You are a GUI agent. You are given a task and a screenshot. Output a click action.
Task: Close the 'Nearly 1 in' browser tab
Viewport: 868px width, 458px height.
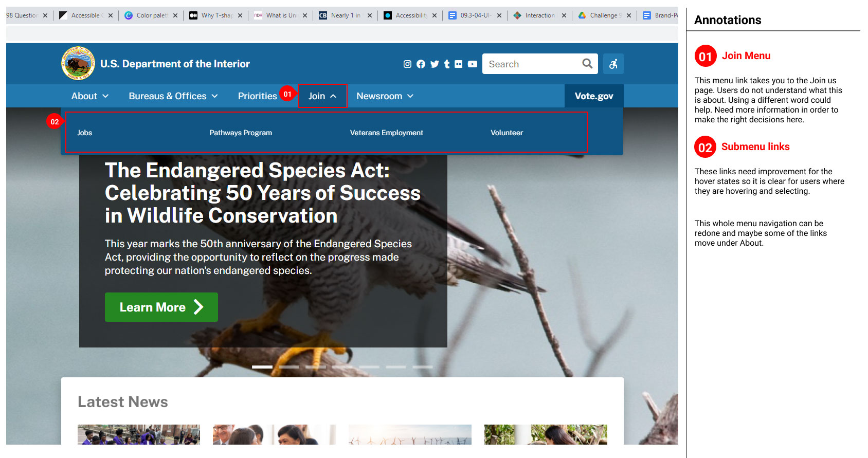click(x=370, y=15)
